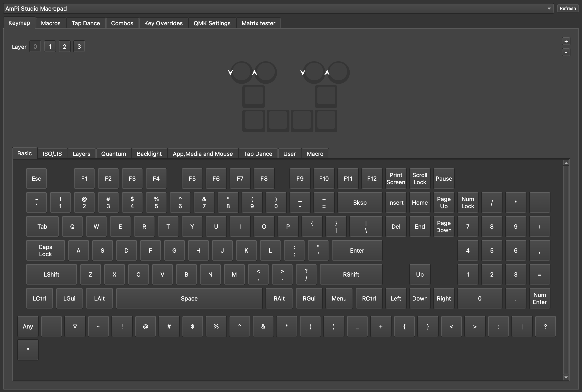Click the Print Screen keycode
The image size is (582, 392).
point(396,178)
